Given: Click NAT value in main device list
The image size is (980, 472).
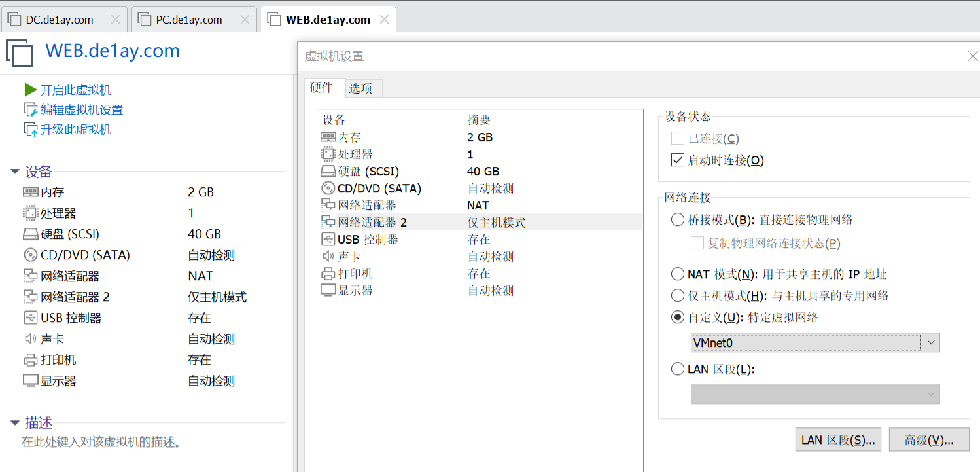Looking at the screenshot, I should coord(200,276).
